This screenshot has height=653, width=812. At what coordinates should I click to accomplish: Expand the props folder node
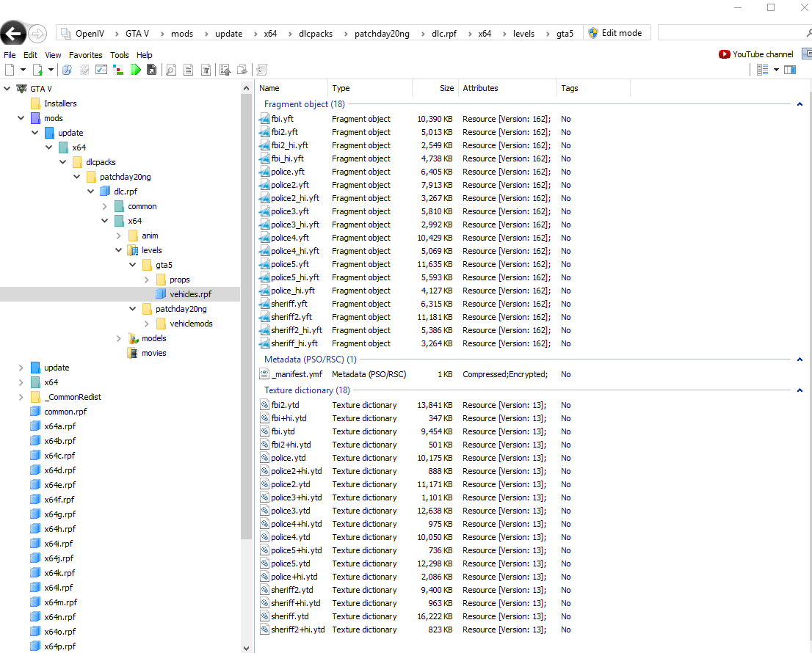[x=147, y=280]
